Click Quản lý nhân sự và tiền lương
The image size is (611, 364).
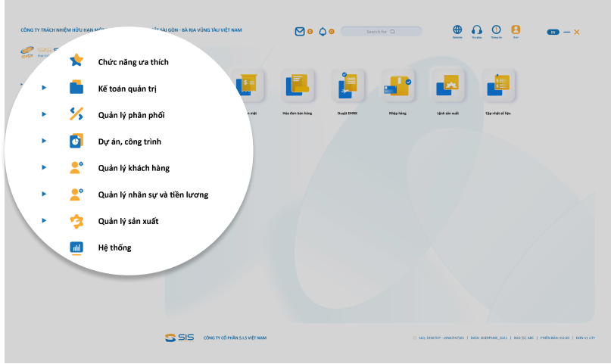click(153, 194)
